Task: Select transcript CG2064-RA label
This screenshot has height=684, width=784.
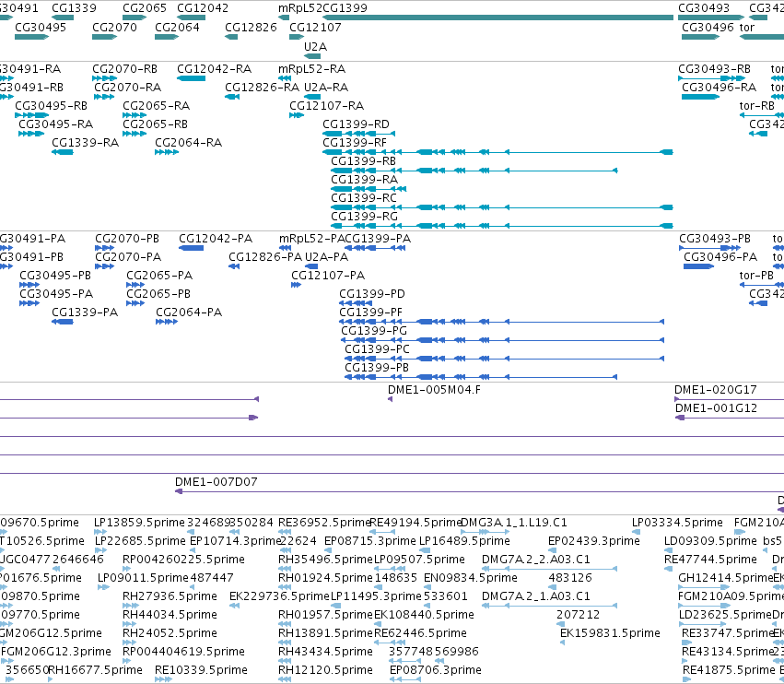Action: tap(189, 143)
